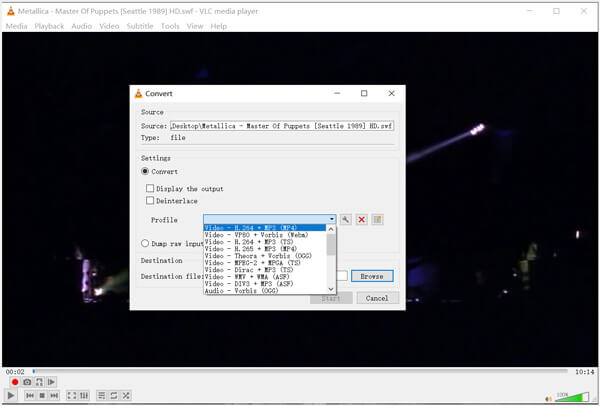Viewport: 600px width, 406px height.
Task: Click the Browse button
Action: pyautogui.click(x=372, y=276)
